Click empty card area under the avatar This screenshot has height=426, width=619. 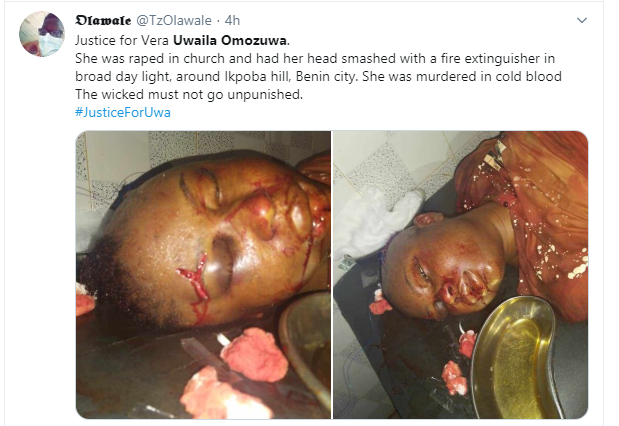41,237
